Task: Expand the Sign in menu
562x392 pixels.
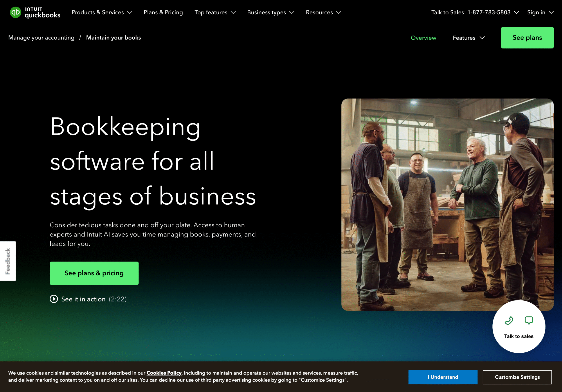Action: pyautogui.click(x=540, y=12)
